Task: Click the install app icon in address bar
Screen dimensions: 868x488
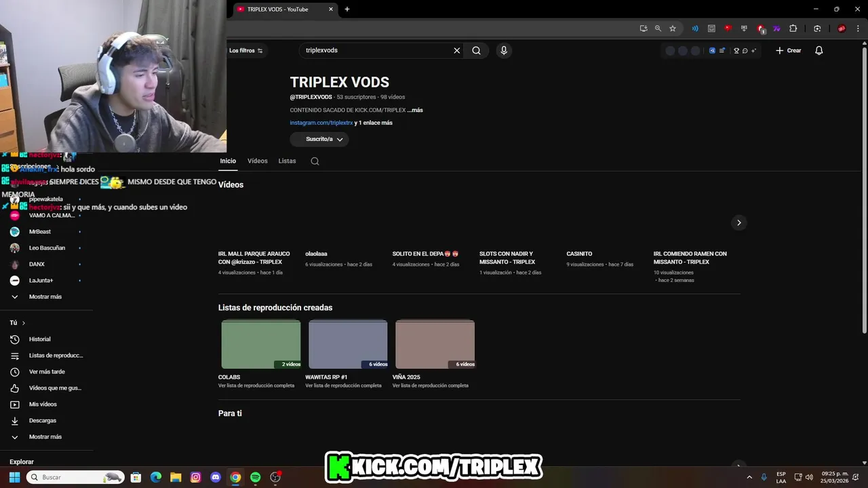Action: pos(644,28)
